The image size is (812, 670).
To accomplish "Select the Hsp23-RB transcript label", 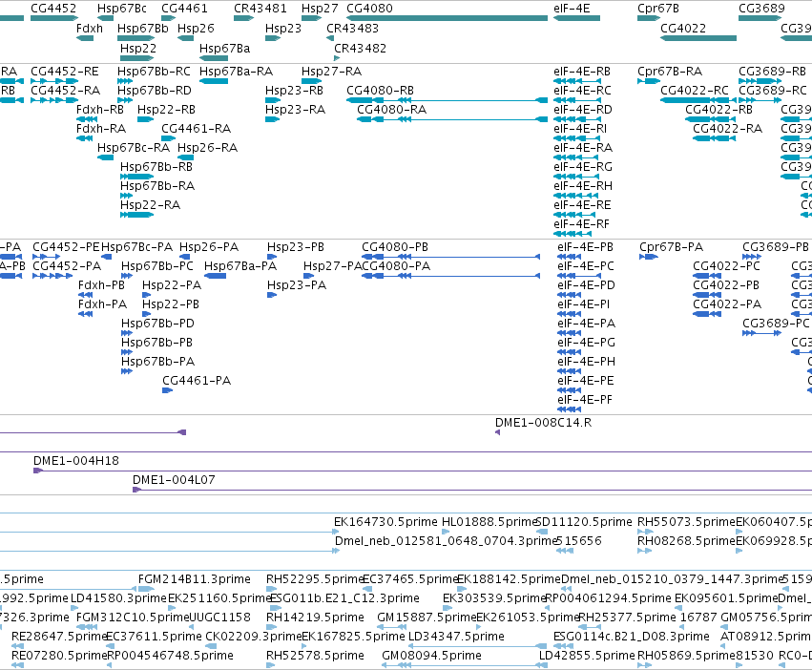I will 294,91.
